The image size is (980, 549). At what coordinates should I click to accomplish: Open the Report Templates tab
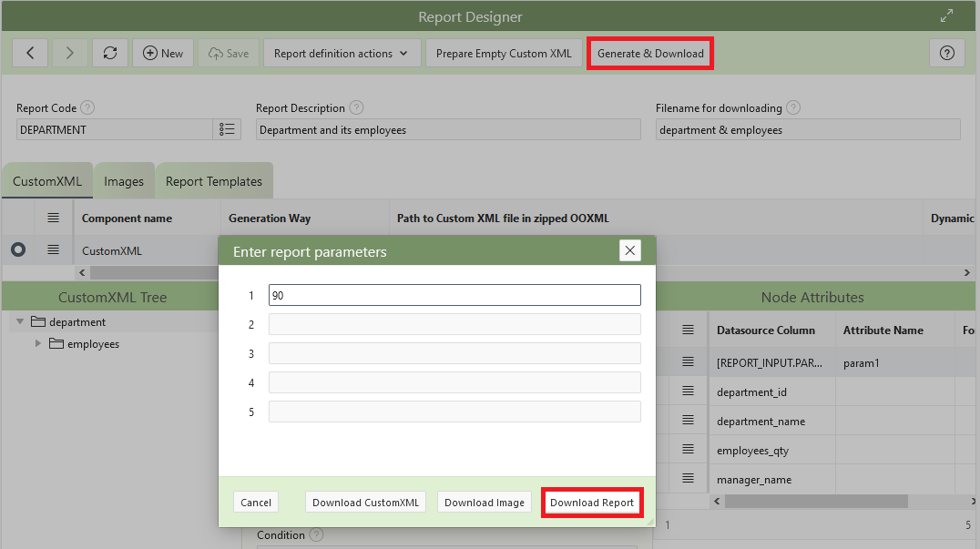pyautogui.click(x=213, y=180)
